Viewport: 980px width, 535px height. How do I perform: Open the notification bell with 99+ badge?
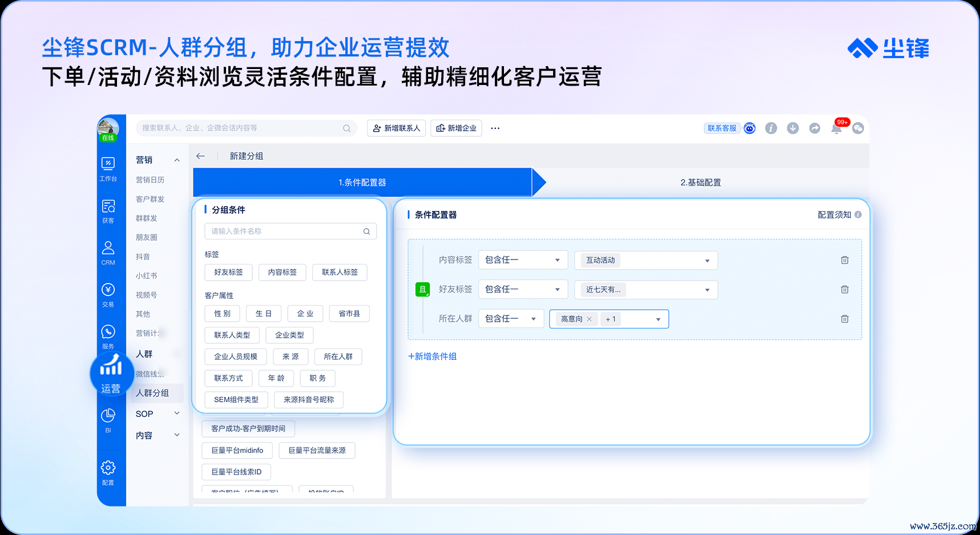pos(837,128)
